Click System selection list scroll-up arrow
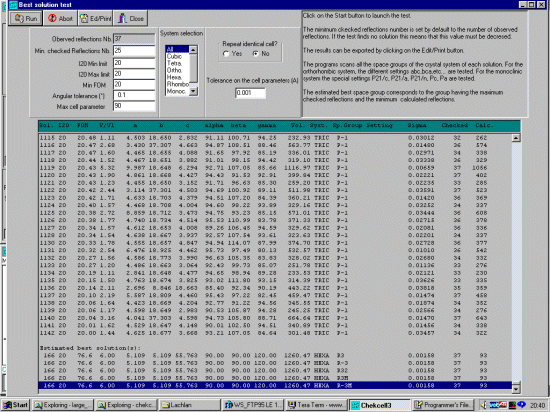Viewport: 550px width, 412px height. click(x=193, y=49)
